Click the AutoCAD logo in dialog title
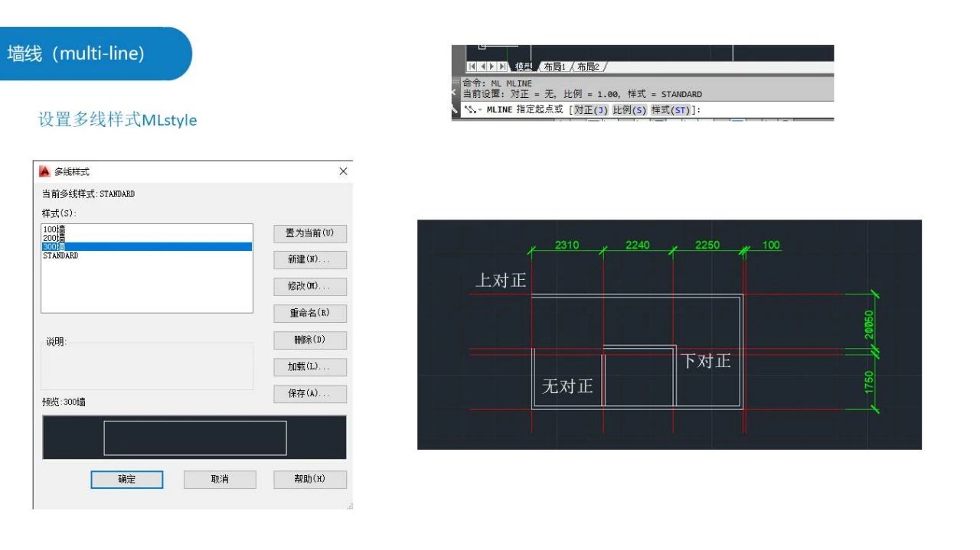This screenshot has width=980, height=550. [x=44, y=171]
